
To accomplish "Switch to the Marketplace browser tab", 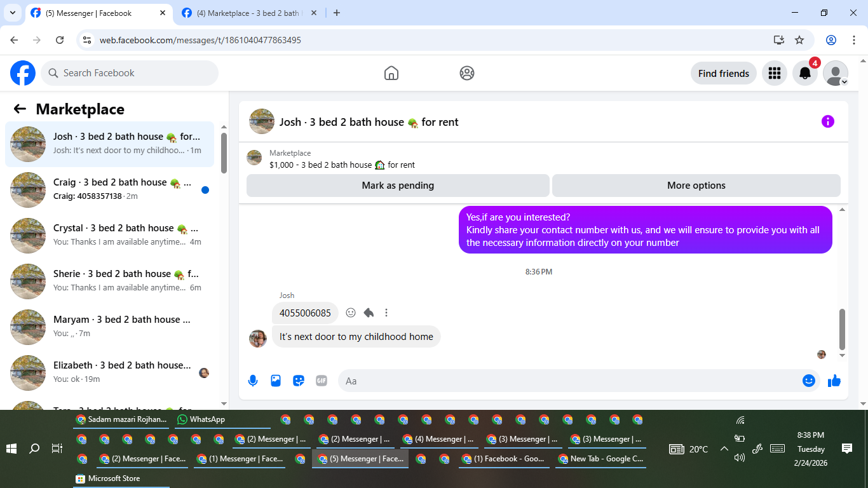I will 248,13.
